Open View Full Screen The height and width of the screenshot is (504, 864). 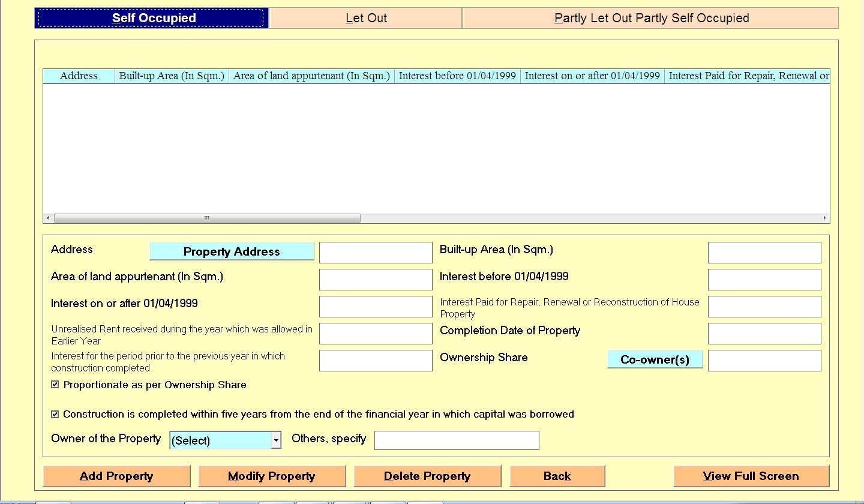coord(751,476)
